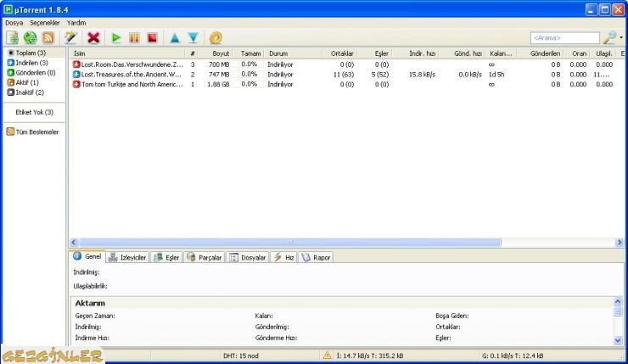Select Gönderilen (0) category
Viewport: 628px width, 364px height.
pos(36,73)
